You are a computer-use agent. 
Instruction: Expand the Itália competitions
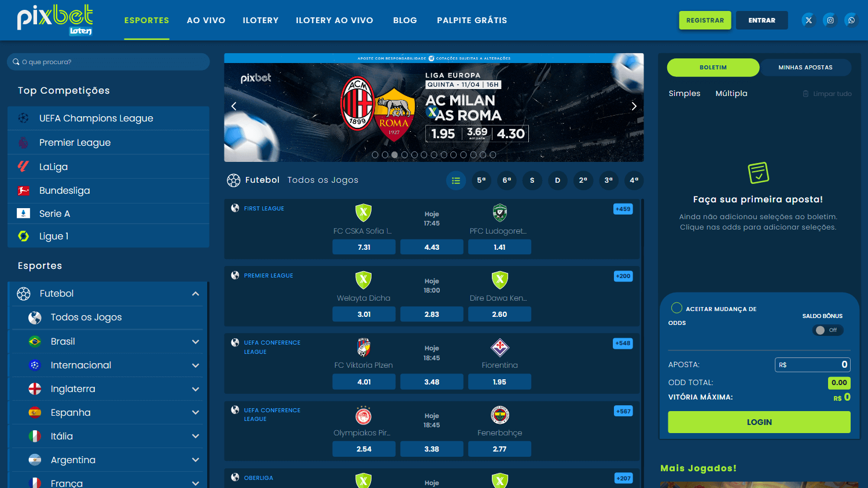coord(196,437)
